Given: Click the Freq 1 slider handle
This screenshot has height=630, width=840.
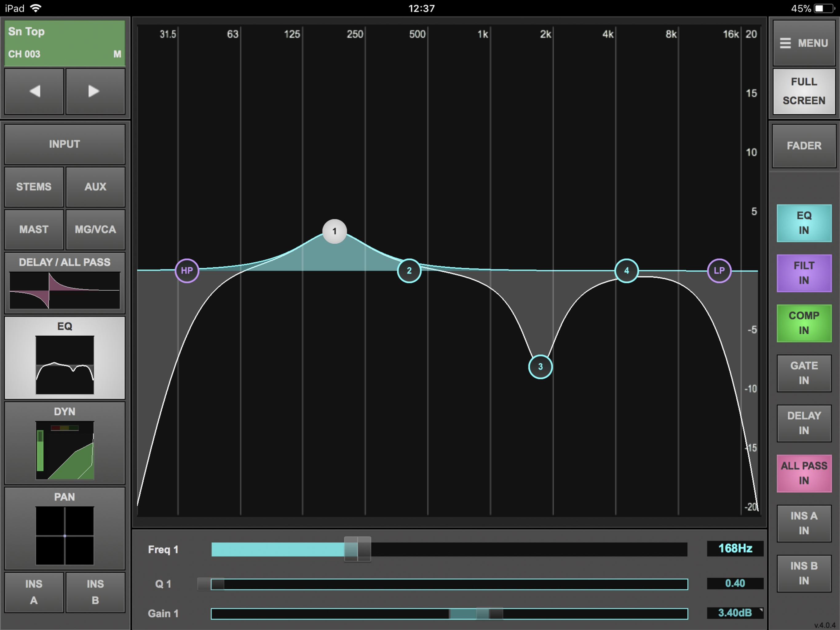Looking at the screenshot, I should click(357, 549).
